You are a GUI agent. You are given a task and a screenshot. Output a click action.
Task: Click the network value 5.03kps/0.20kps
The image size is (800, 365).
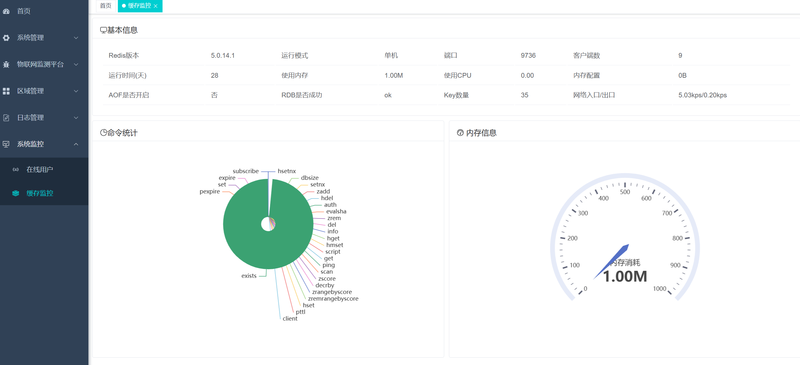click(703, 95)
